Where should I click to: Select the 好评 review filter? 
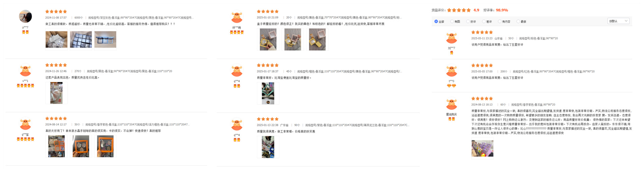[471, 21]
